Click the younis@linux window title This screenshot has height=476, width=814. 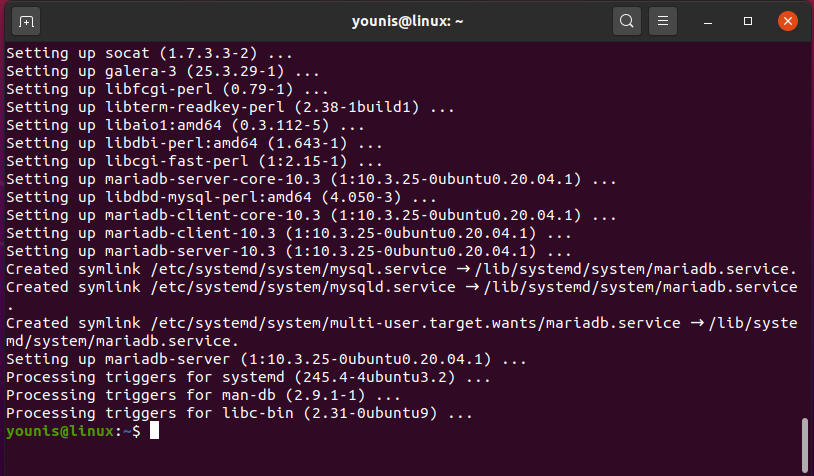click(406, 21)
